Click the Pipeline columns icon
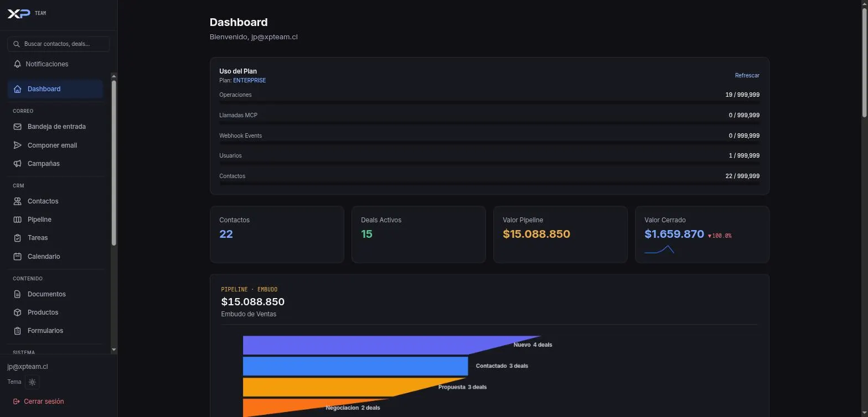This screenshot has width=868, height=417. coord(18,220)
